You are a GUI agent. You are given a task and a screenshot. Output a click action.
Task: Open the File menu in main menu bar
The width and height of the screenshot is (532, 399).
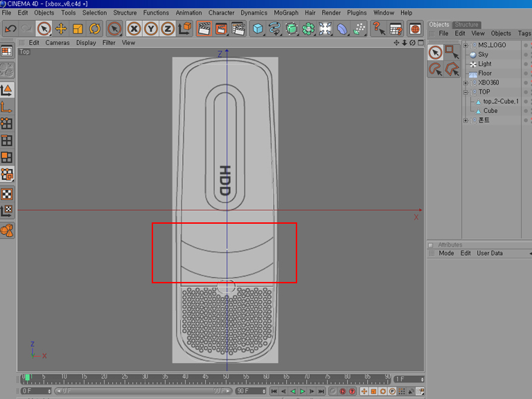click(x=6, y=12)
